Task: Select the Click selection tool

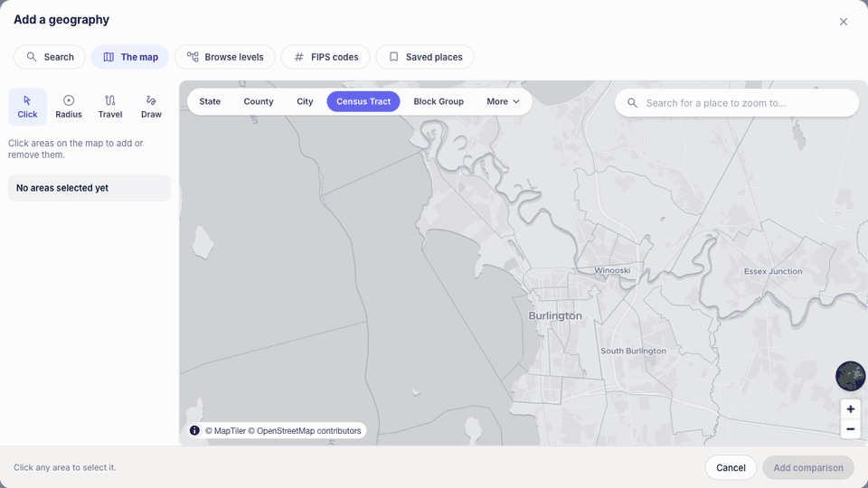Action: [x=27, y=107]
